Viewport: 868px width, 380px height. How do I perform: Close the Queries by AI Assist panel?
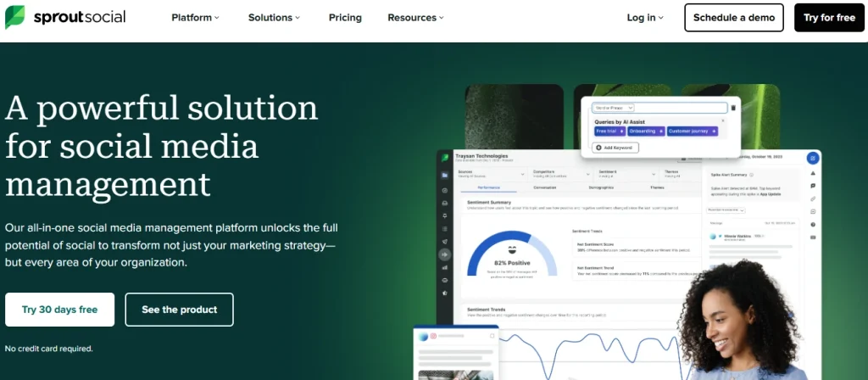pyautogui.click(x=722, y=120)
